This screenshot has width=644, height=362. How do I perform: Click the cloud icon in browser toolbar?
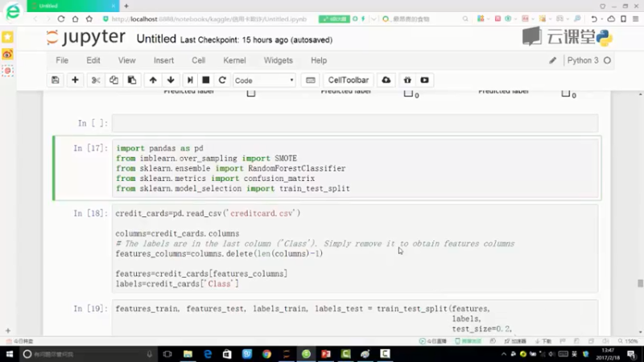pos(611,19)
